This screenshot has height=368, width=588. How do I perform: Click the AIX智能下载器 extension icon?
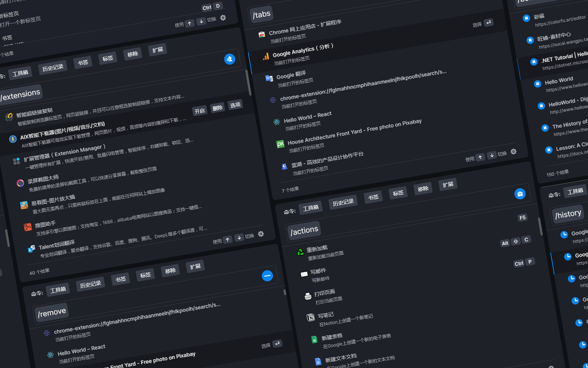13,139
